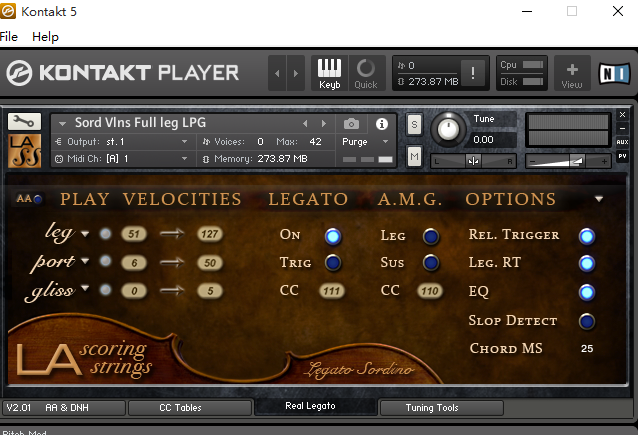Click port maximum velocity value 50
The height and width of the screenshot is (435, 638).
(x=210, y=263)
